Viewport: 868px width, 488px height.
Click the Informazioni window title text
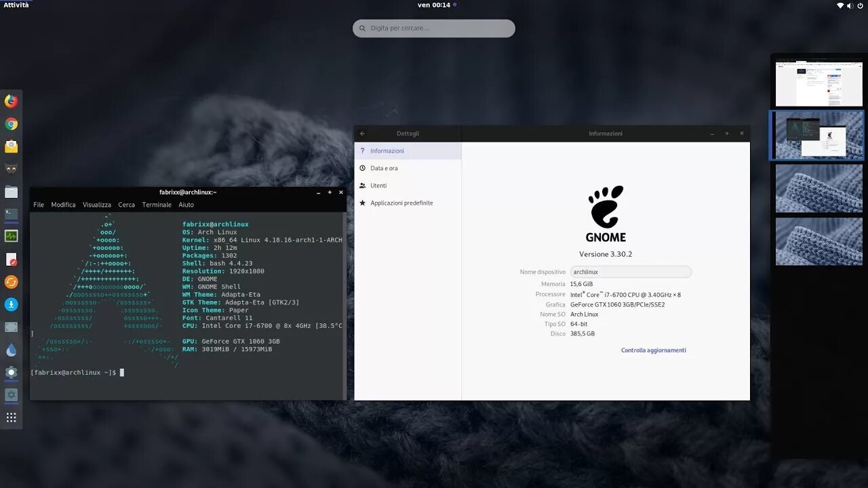606,134
